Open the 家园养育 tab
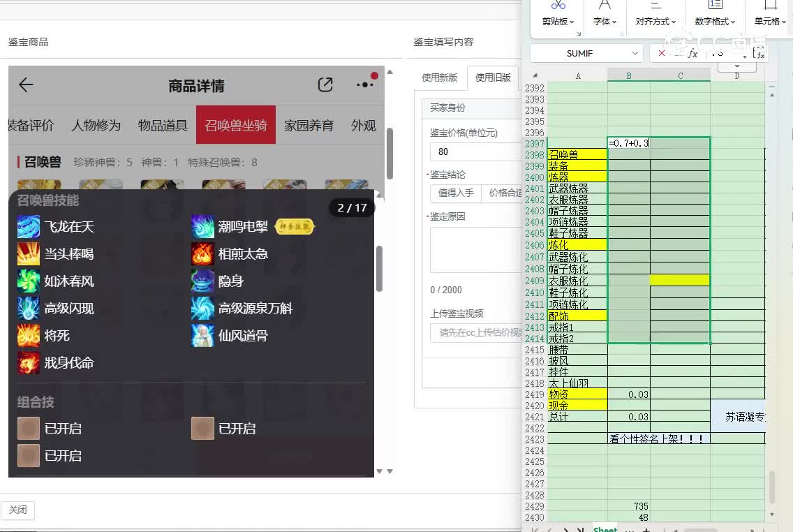 (309, 126)
